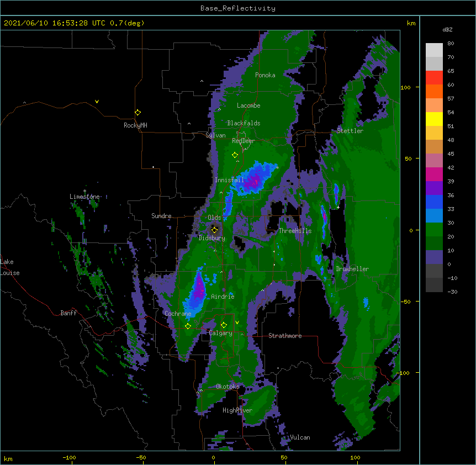Click the 50 tick label on the vertical axis
The width and height of the screenshot is (476, 465).
click(408, 158)
